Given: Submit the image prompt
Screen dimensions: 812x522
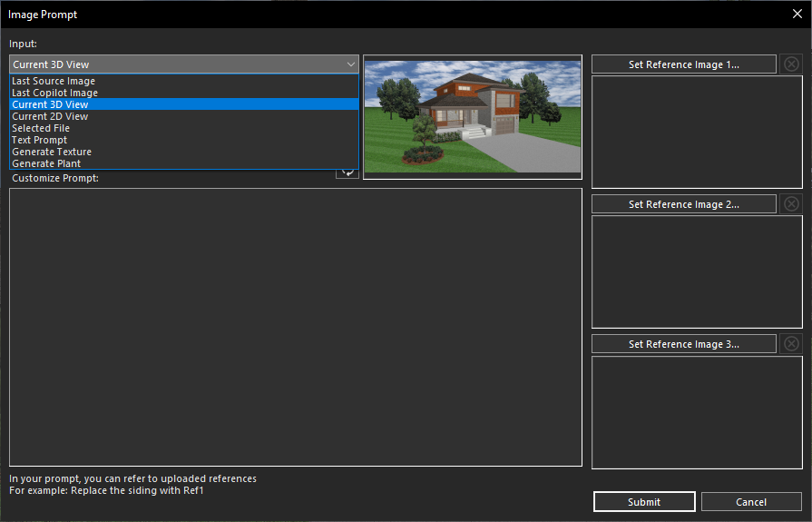Looking at the screenshot, I should [644, 502].
